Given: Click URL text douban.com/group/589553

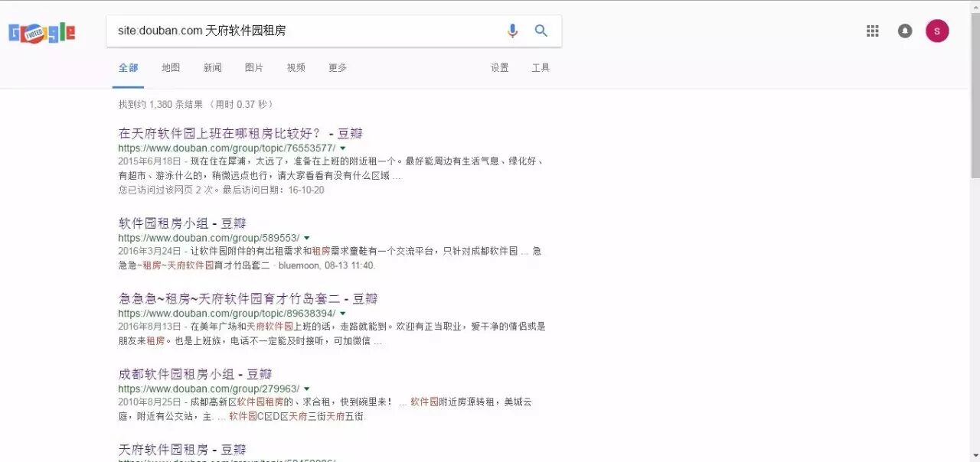Looking at the screenshot, I should [209, 239].
